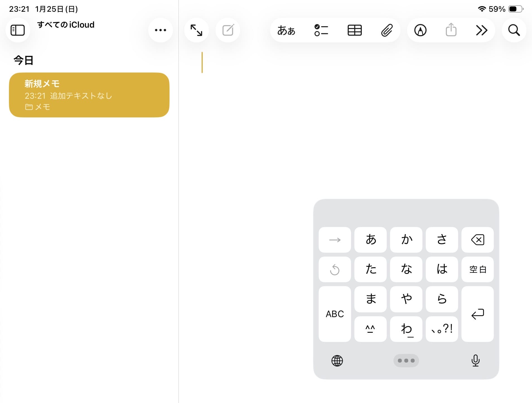Open the attachment paperclip menu

(387, 30)
